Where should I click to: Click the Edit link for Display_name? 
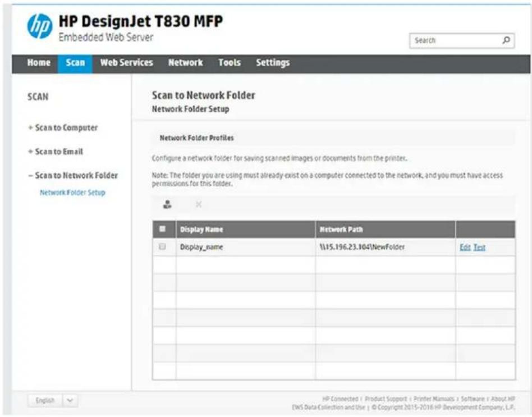point(465,247)
